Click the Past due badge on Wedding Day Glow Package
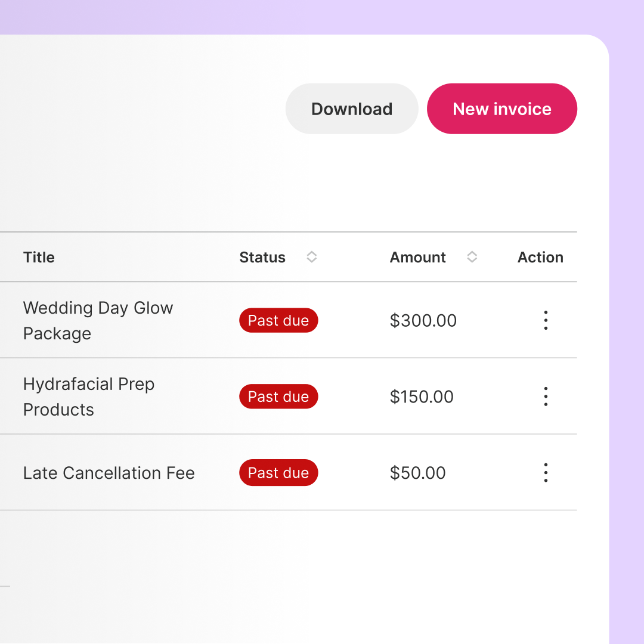The image size is (644, 644). point(278,320)
